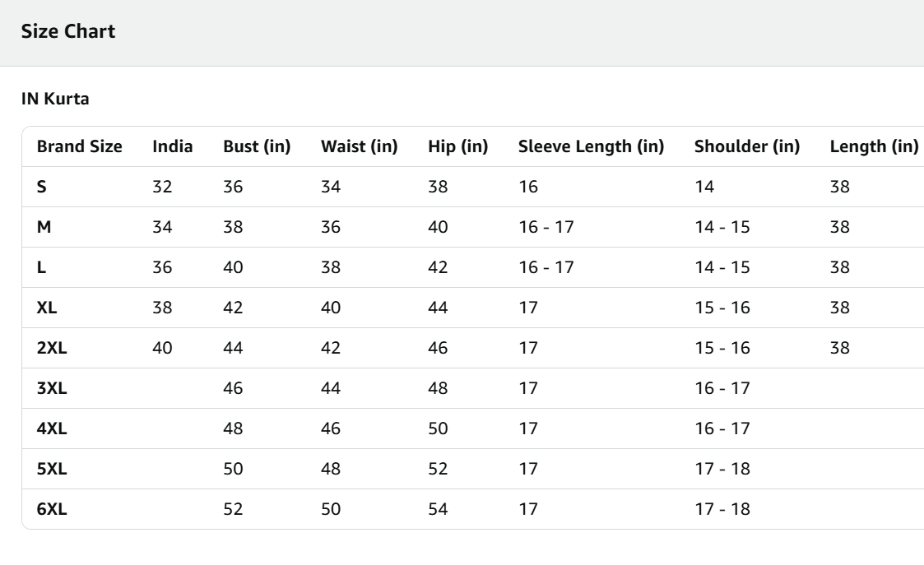924x565 pixels.
Task: Click the 6XL brand size label
Action: (x=51, y=509)
